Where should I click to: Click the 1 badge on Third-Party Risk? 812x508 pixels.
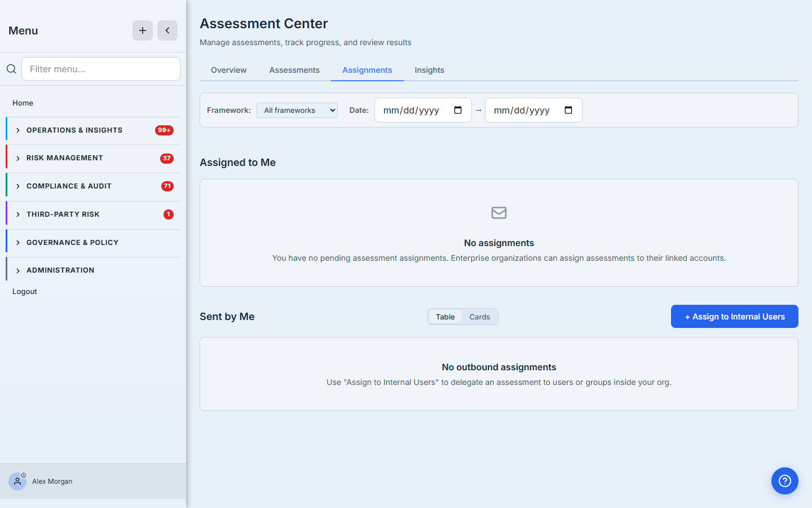click(169, 214)
